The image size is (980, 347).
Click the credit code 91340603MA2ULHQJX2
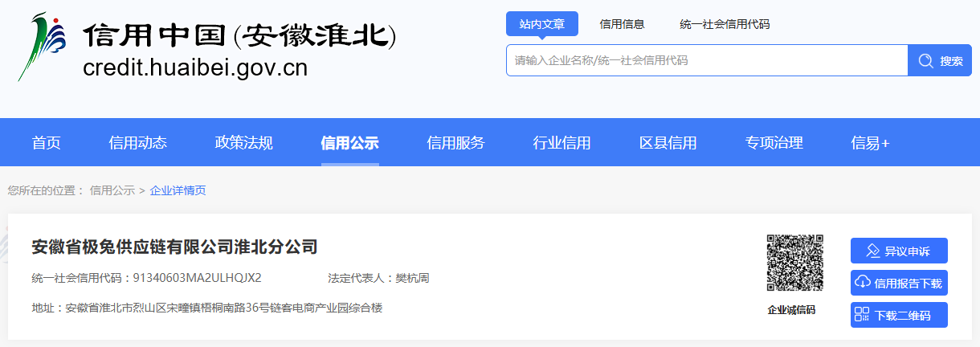click(x=198, y=278)
